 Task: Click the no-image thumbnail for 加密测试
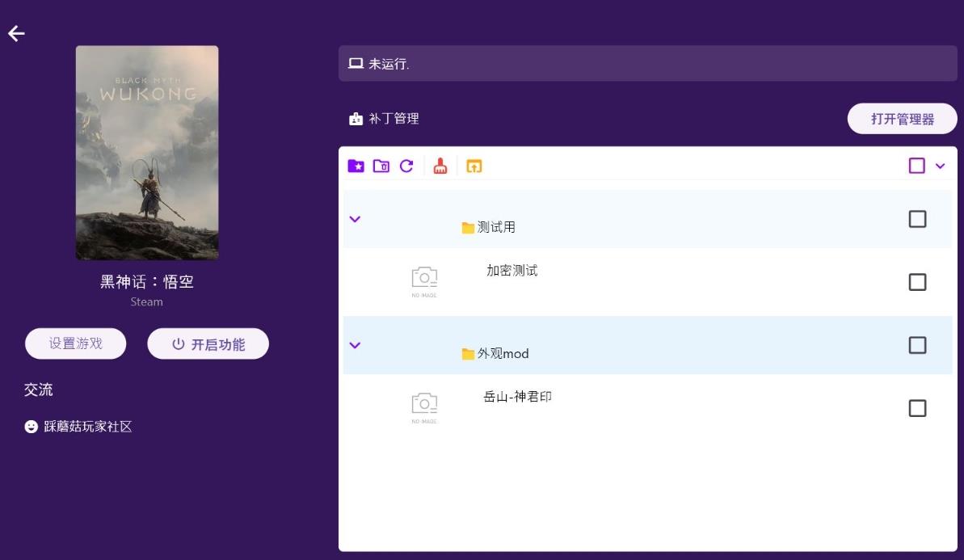point(424,281)
